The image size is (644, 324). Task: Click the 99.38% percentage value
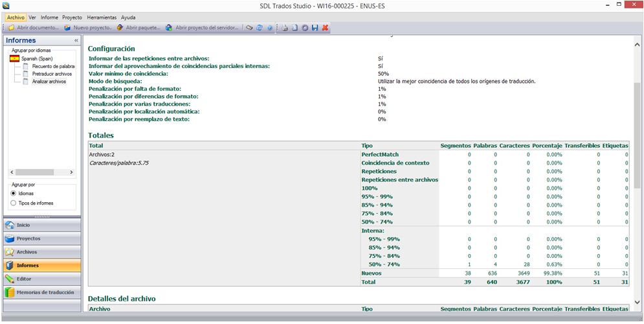[553, 273]
